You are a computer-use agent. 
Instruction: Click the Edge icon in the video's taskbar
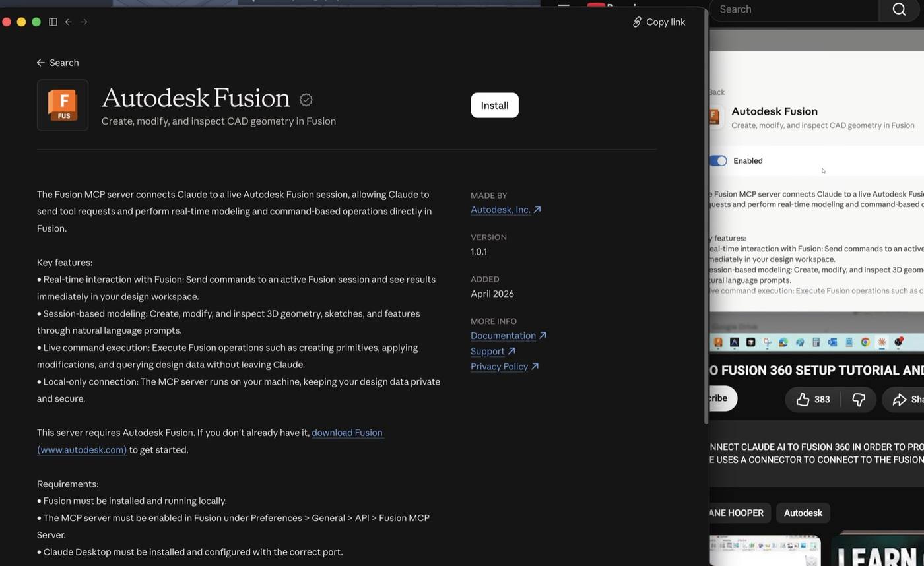(783, 342)
